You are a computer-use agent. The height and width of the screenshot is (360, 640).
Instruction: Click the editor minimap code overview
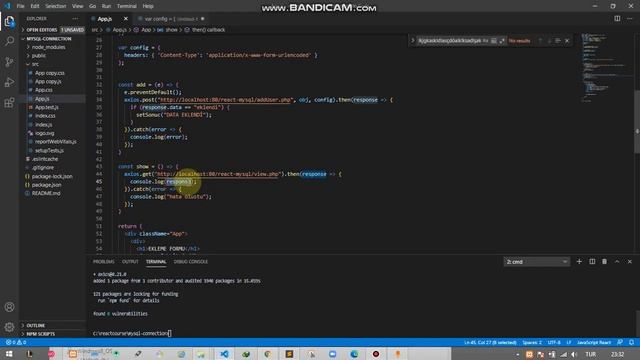pos(606,67)
